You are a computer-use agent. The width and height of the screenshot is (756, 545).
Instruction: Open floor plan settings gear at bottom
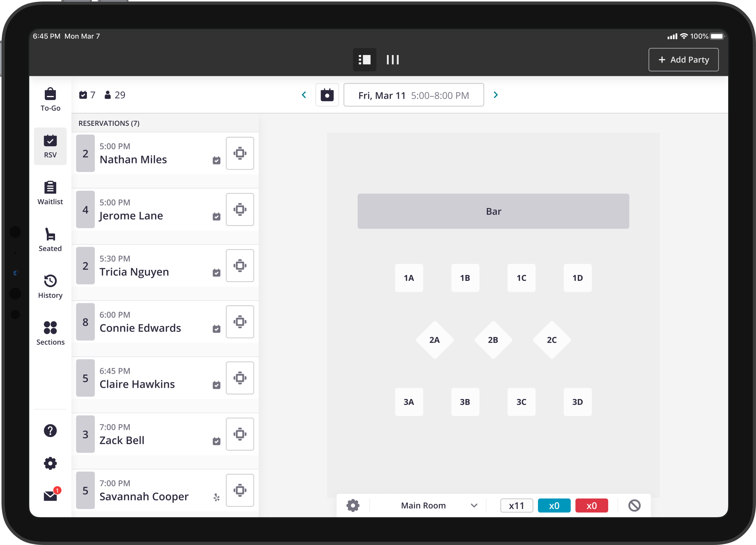(x=353, y=505)
